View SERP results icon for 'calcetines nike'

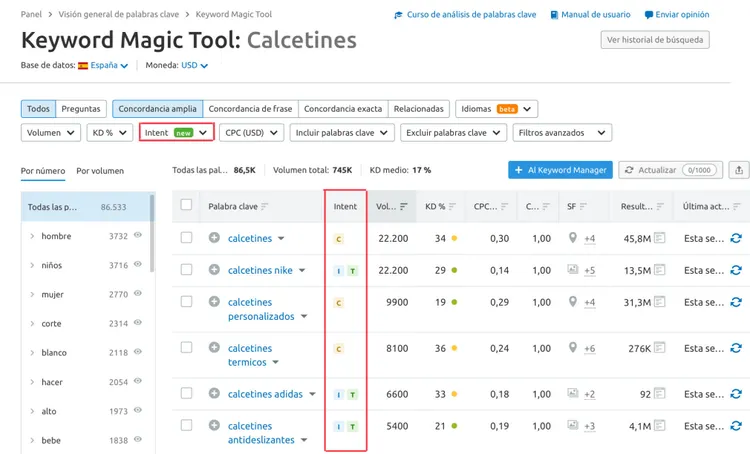point(660,269)
